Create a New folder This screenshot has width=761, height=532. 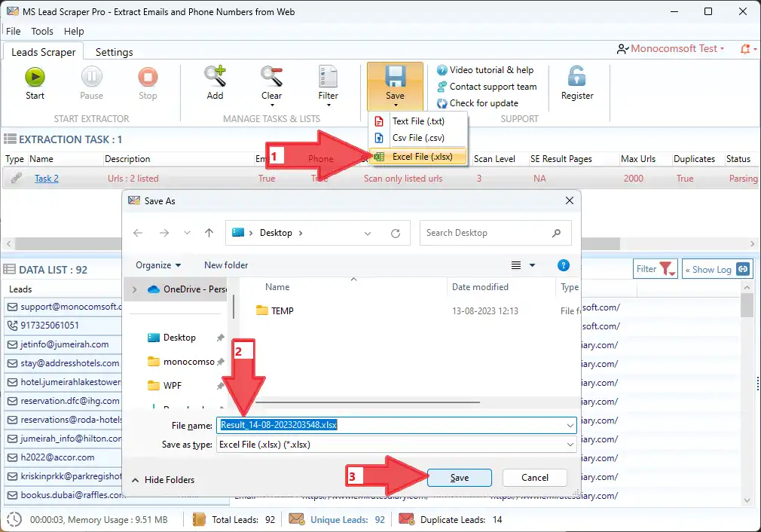(226, 265)
